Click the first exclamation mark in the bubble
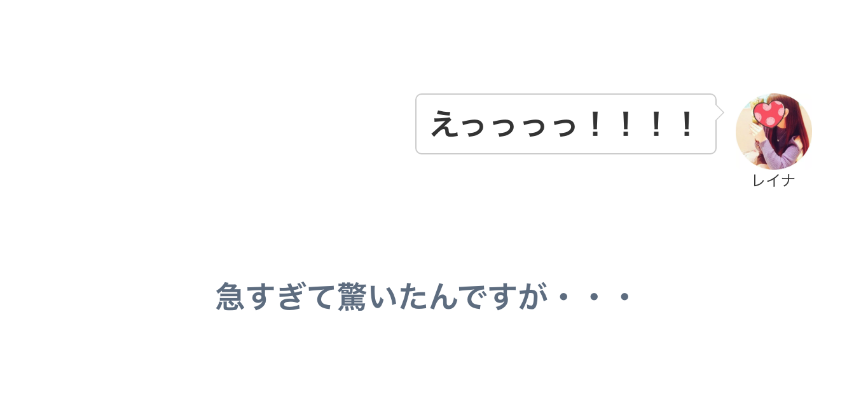Image resolution: width=868 pixels, height=408 pixels. (x=595, y=124)
